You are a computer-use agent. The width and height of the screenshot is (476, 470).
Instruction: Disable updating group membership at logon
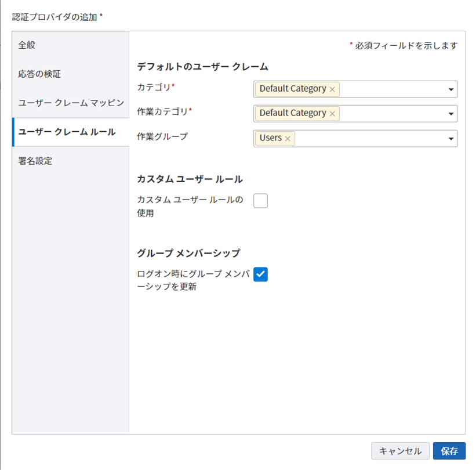pos(260,274)
